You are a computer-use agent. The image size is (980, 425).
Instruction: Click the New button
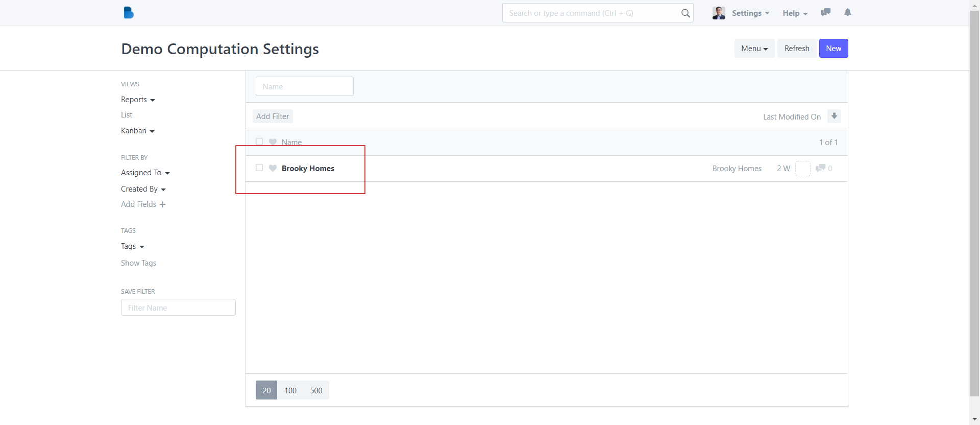pyautogui.click(x=833, y=49)
